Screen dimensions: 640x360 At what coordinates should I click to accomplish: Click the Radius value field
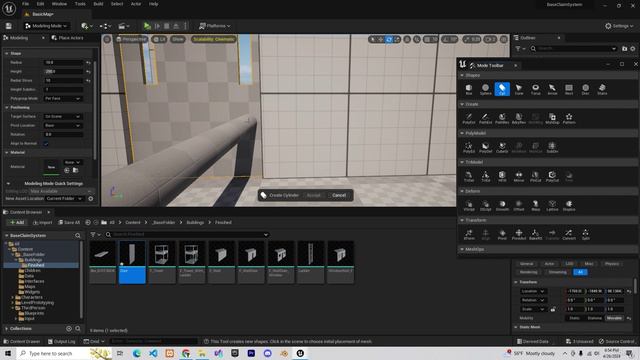tap(63, 62)
